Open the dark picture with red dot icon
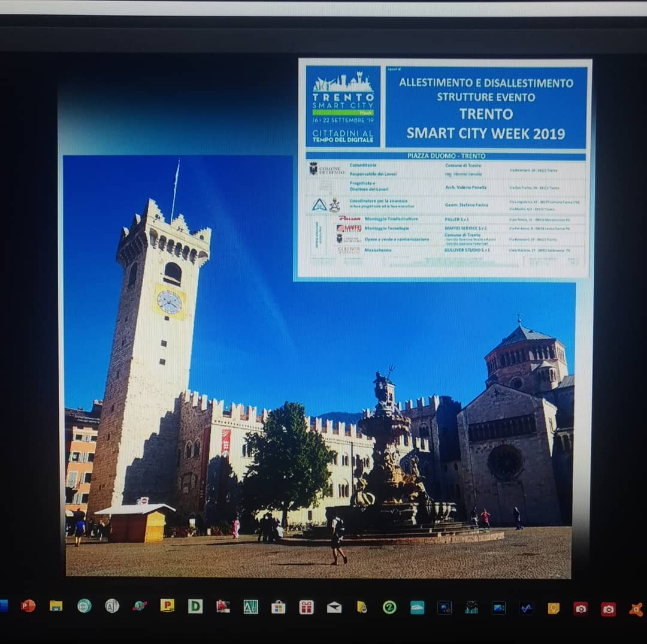Image resolution: width=647 pixels, height=644 pixels. click(445, 607)
